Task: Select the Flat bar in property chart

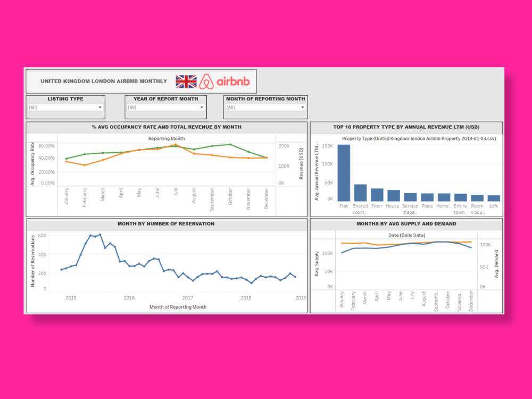Action: tap(344, 173)
